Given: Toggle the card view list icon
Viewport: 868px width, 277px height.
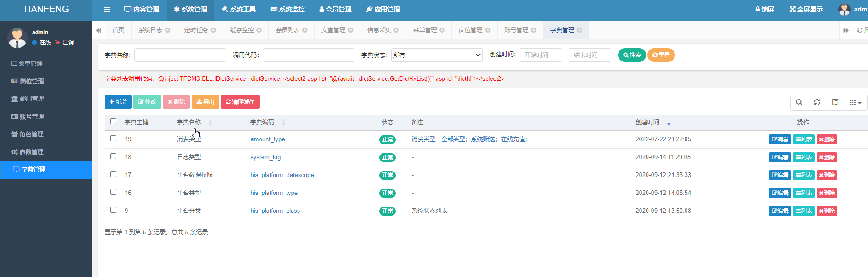Looking at the screenshot, I should tap(835, 103).
